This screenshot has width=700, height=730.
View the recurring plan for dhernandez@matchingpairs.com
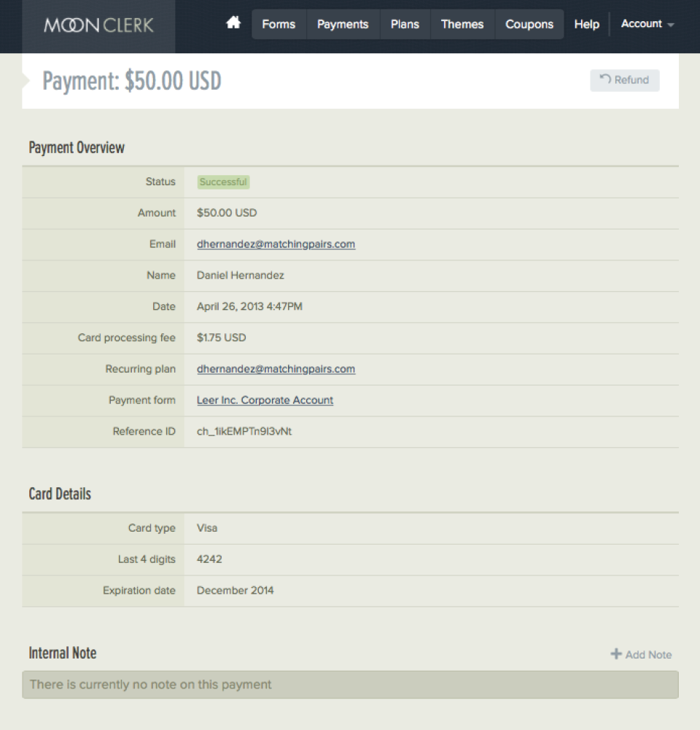[x=275, y=369]
